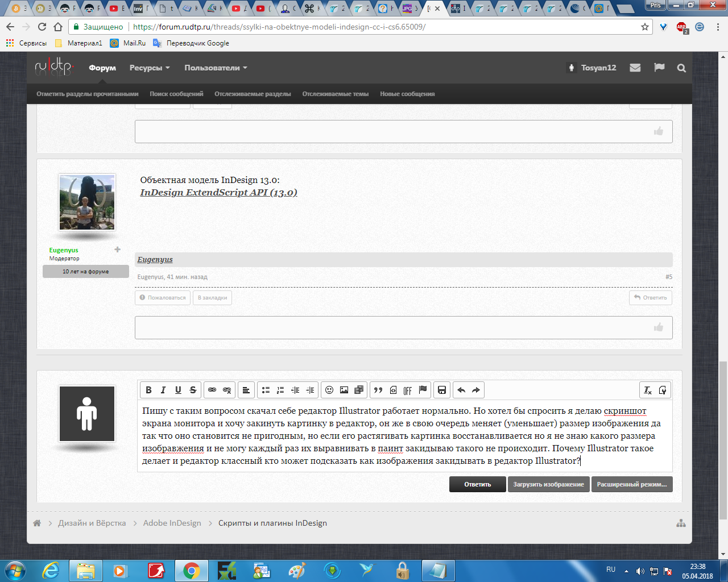
Task: Open the Дизайн и Вёрстка breadcrumb
Action: pos(92,523)
